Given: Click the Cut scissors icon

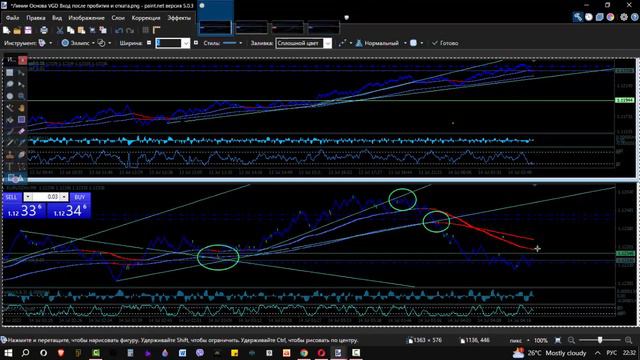Looking at the screenshot, I should (x=60, y=30).
